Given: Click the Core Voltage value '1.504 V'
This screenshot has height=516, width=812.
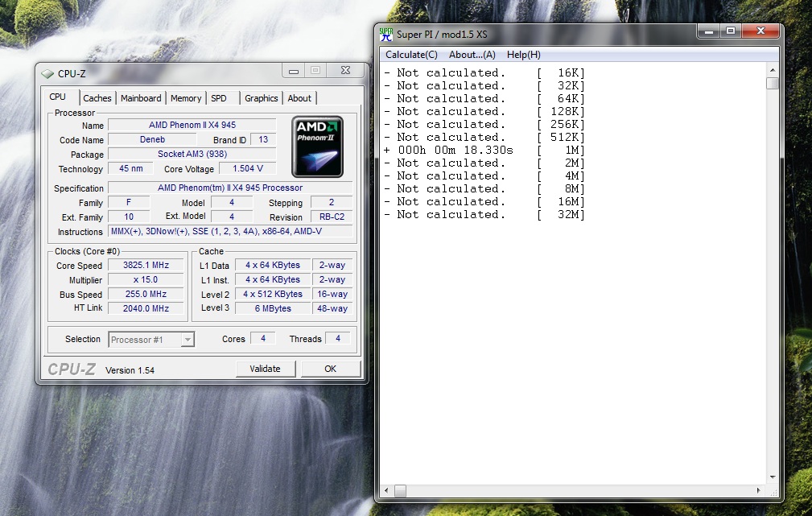Looking at the screenshot, I should pos(248,168).
